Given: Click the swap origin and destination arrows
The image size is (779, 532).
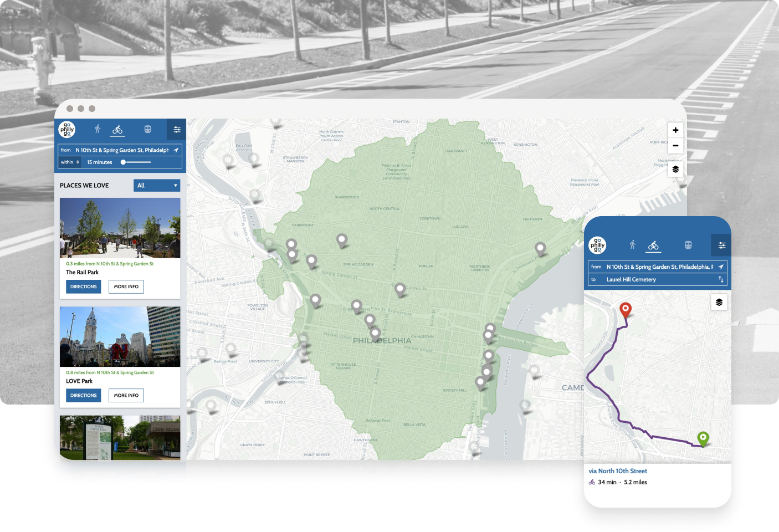Looking at the screenshot, I should click(x=721, y=279).
